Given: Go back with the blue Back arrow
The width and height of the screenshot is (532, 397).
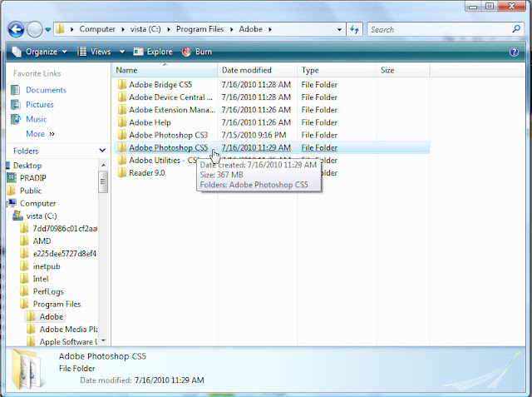Looking at the screenshot, I should pyautogui.click(x=16, y=29).
